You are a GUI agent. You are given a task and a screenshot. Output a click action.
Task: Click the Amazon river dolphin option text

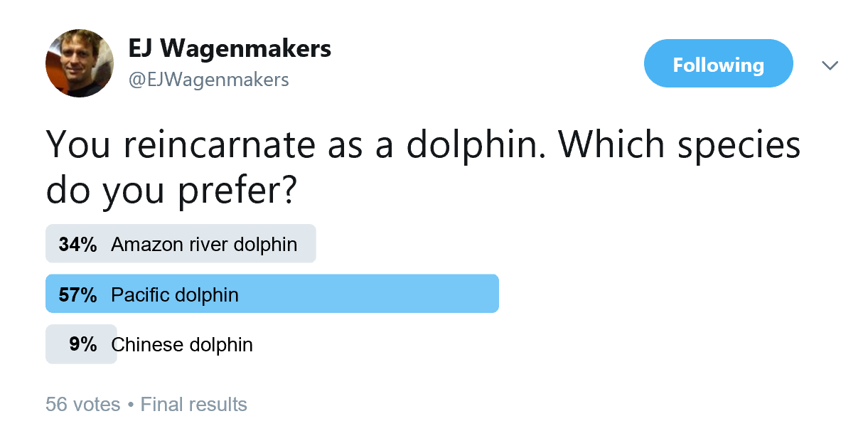(x=204, y=245)
